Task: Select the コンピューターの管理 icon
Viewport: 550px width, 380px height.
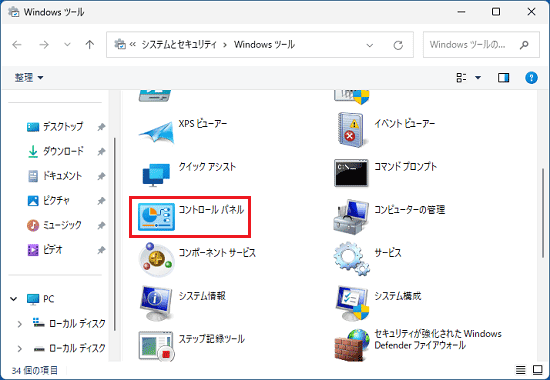Action: pos(351,217)
